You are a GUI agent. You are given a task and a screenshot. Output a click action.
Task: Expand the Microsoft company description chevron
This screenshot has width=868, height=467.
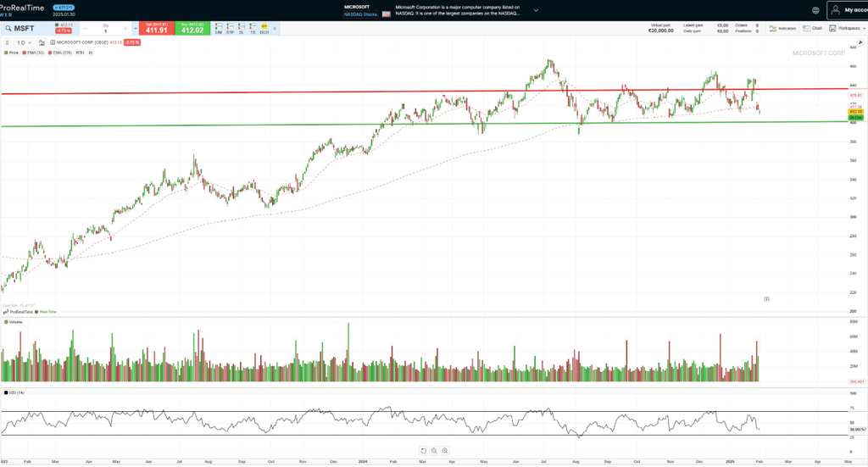click(x=536, y=10)
